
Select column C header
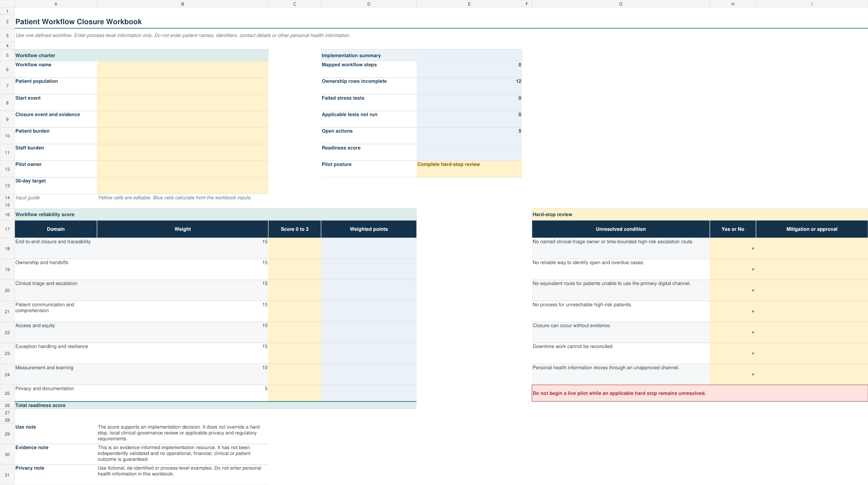[295, 4]
